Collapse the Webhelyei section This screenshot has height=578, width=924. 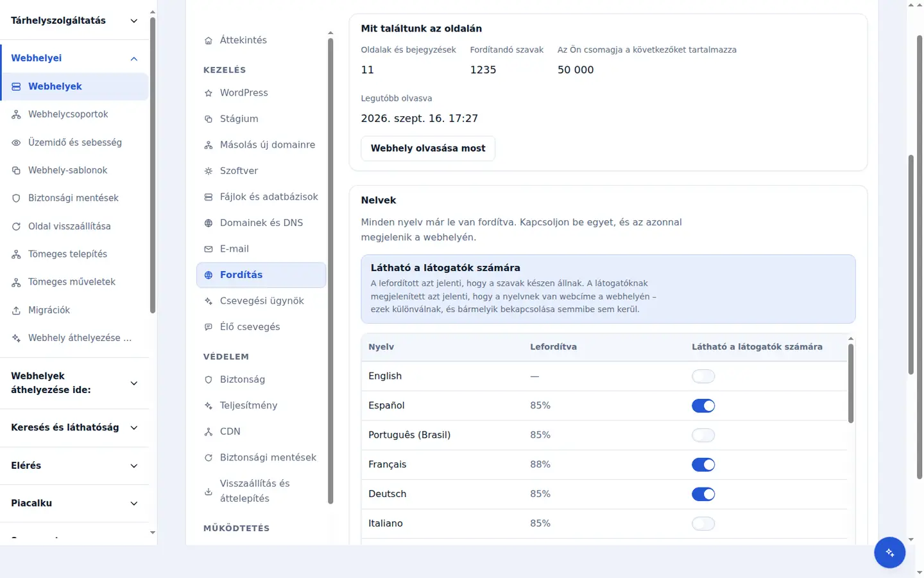[x=74, y=58]
